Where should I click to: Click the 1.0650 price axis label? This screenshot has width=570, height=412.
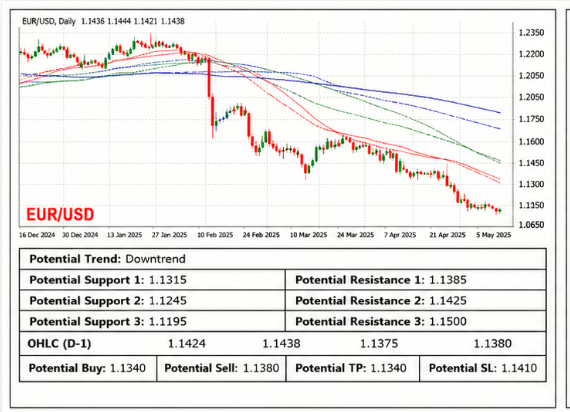tap(531, 225)
